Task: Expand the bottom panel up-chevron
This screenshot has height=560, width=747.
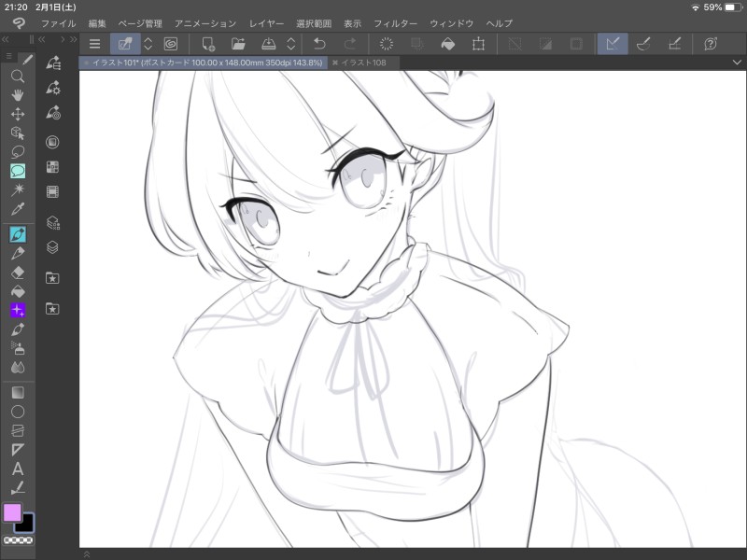Action: pyautogui.click(x=87, y=554)
